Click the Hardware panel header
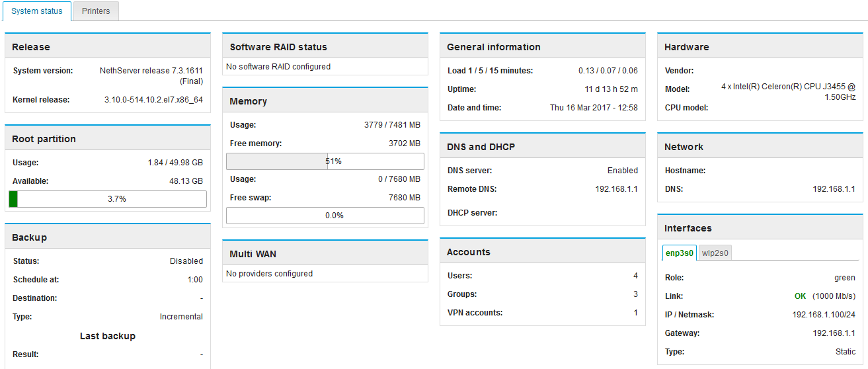Screen dimensions: 868x369 pyautogui.click(x=760, y=47)
